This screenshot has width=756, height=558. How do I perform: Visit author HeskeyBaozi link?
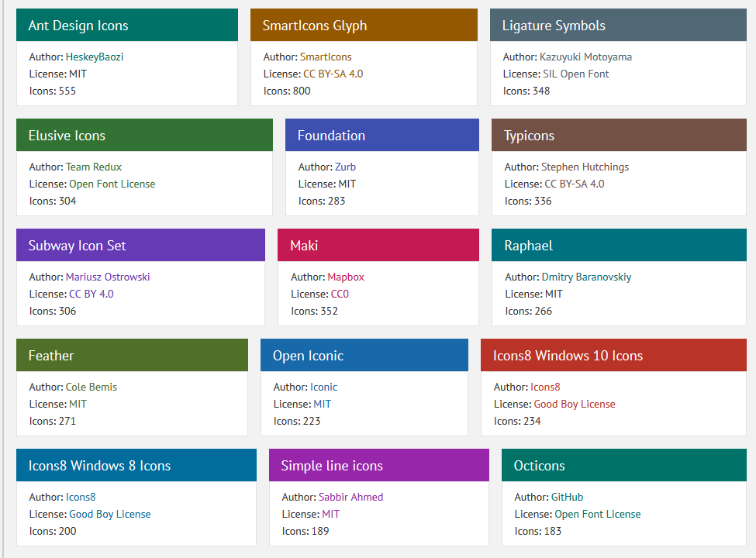coord(95,57)
